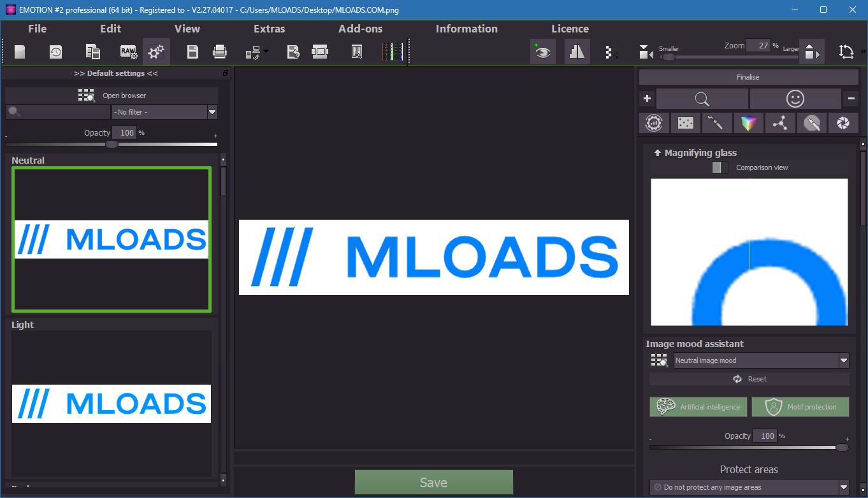Click the checkered pixel pattern icon
The width and height of the screenshot is (868, 498).
point(611,52)
